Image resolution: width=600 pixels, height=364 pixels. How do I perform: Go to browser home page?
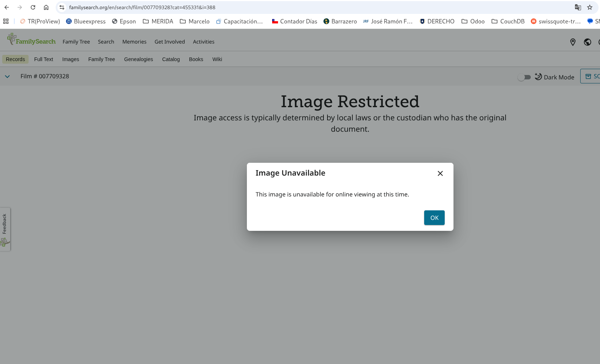[x=46, y=7]
